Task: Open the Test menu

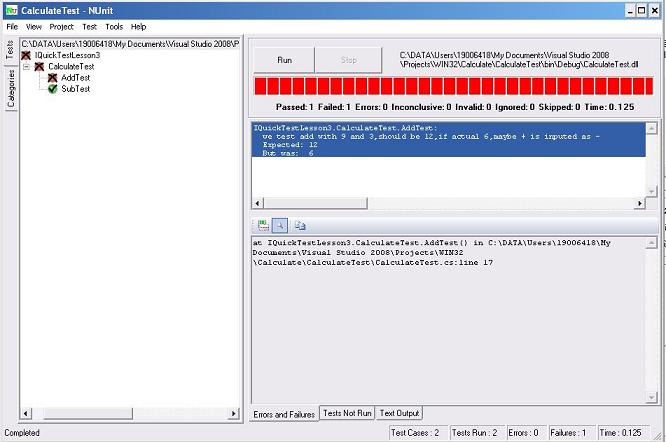Action: [89, 27]
